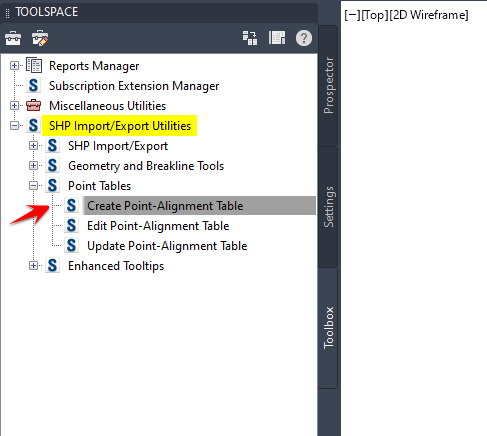Switch to the Prospector tab

(328, 85)
